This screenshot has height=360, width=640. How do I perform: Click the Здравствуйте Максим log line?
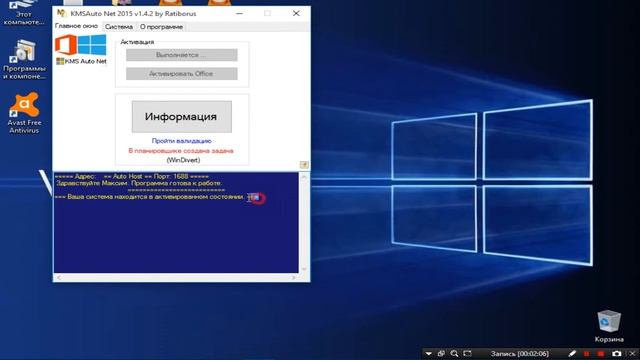pos(139,183)
